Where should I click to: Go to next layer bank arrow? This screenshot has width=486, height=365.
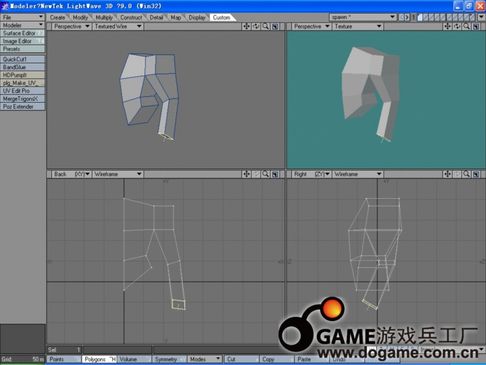407,17
